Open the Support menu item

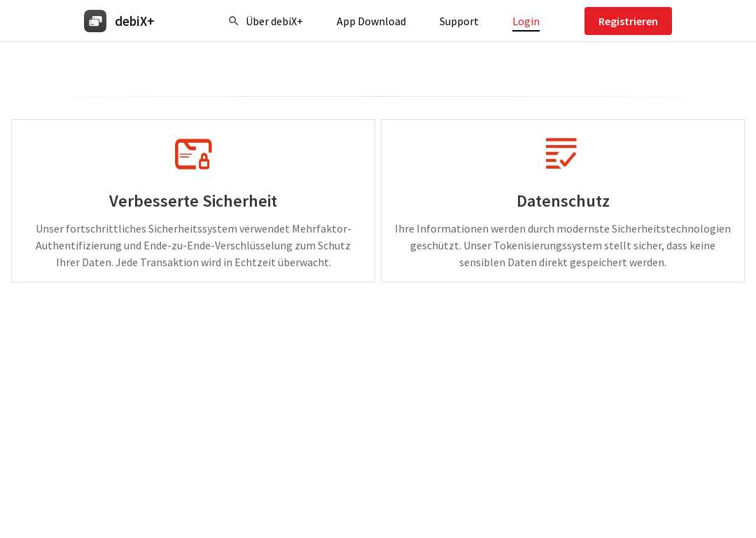click(x=458, y=21)
